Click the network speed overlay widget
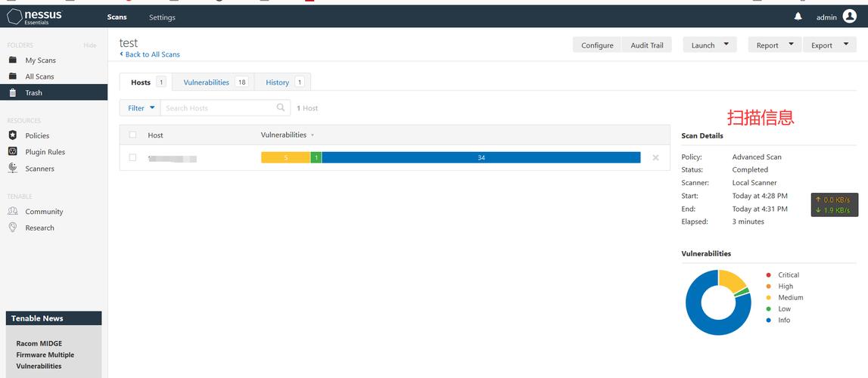Viewport: 868px width, 378px height. point(835,205)
